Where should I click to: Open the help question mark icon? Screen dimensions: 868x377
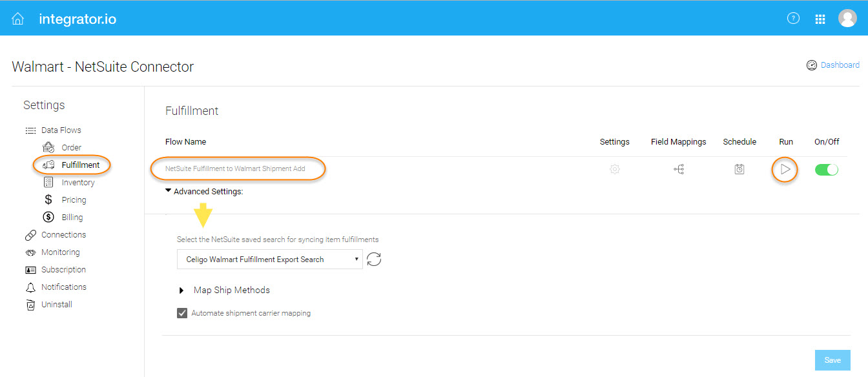(793, 18)
